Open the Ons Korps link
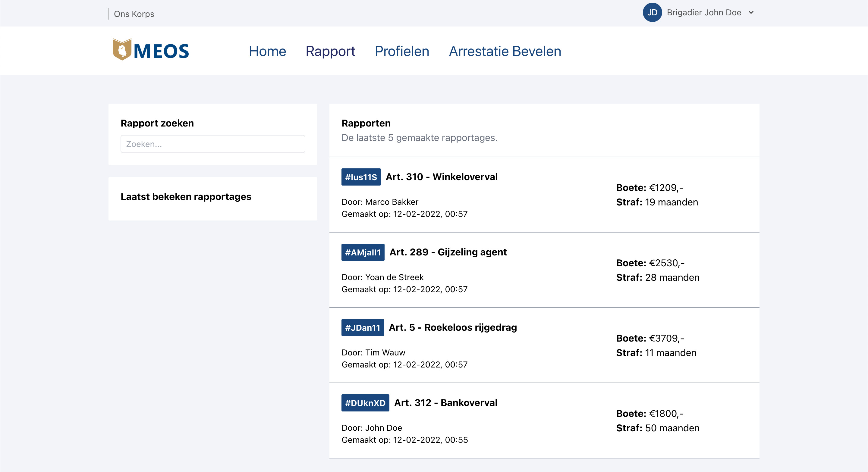This screenshot has width=868, height=472. pos(134,14)
